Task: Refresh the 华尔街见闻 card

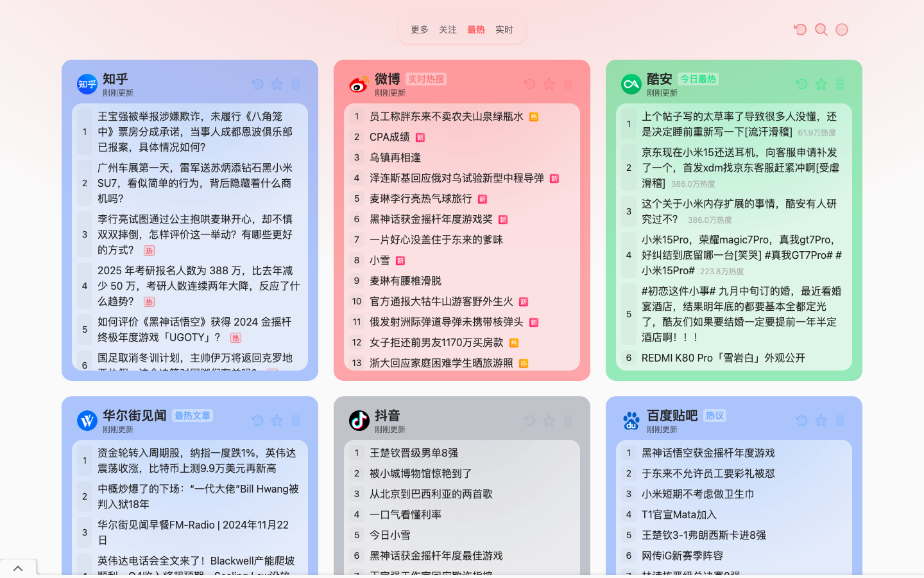Action: [x=257, y=421]
